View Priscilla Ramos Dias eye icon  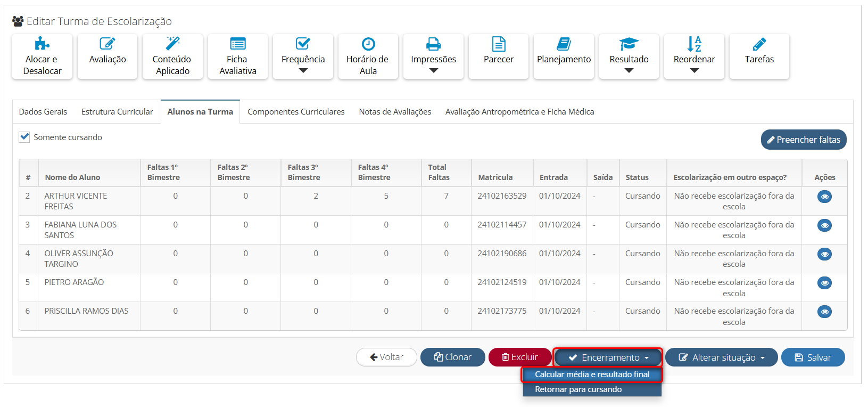pos(824,312)
